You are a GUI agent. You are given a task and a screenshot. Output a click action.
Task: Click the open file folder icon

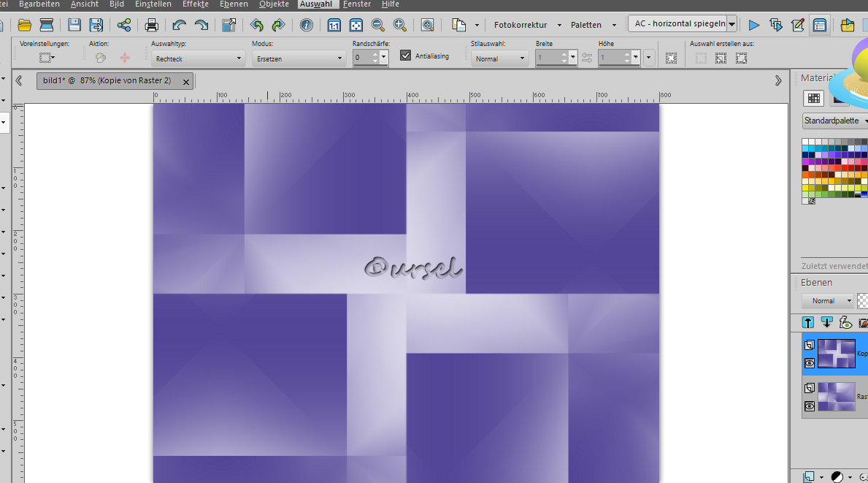click(24, 26)
